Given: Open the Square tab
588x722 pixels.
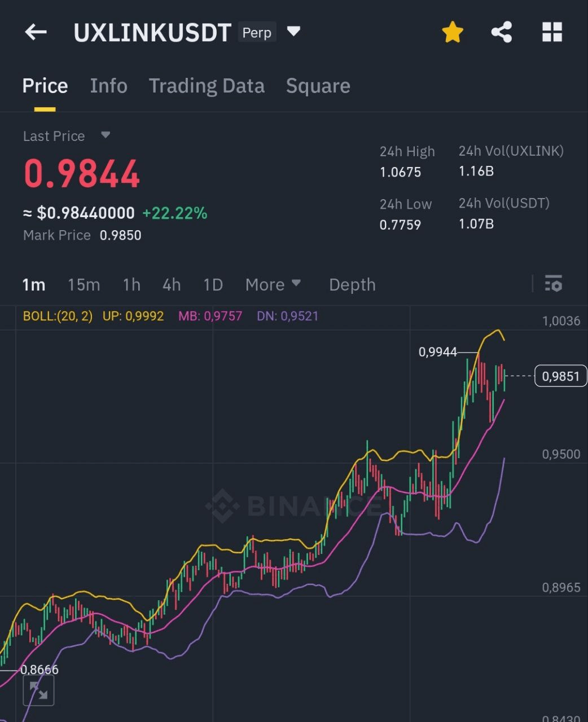Looking at the screenshot, I should [318, 86].
